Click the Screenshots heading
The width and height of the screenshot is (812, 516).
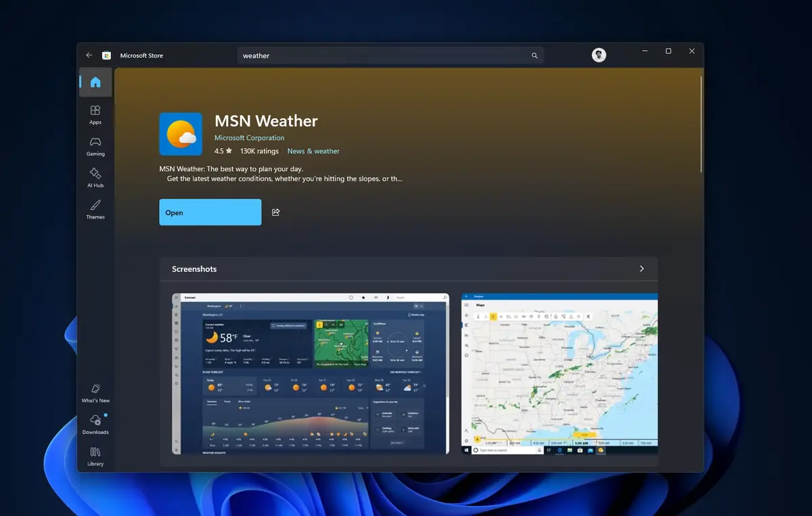pyautogui.click(x=194, y=269)
